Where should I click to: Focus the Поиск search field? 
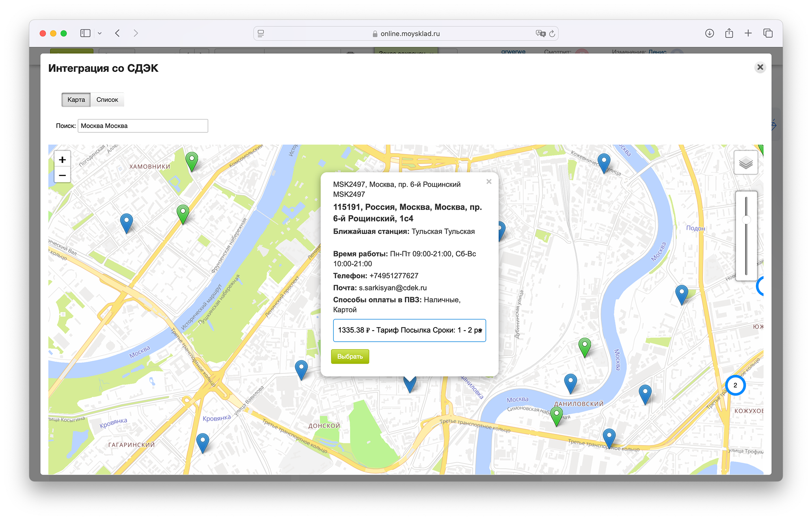click(143, 126)
